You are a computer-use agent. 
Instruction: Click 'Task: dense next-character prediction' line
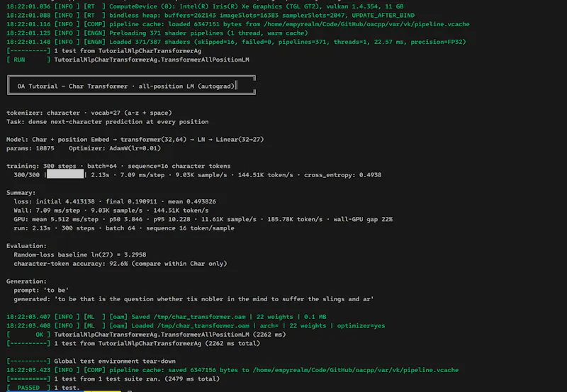coord(108,122)
